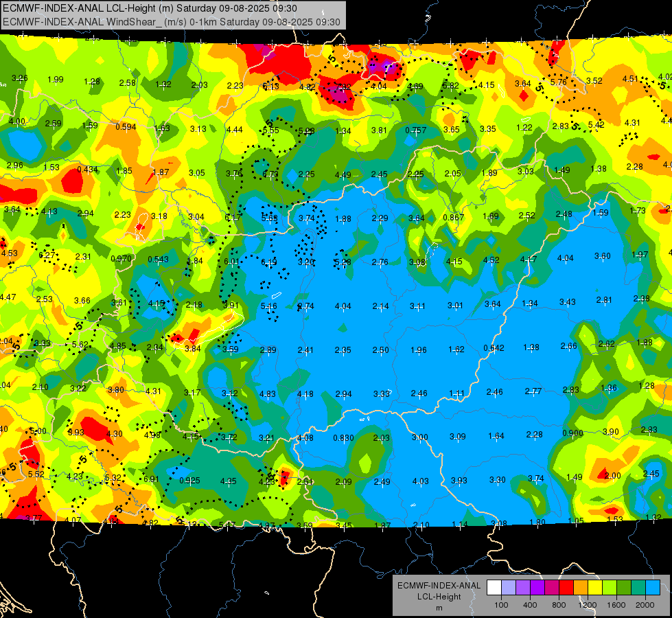The image size is (672, 618).
Task: Click the legend tick label '1600'
Action: click(x=616, y=605)
